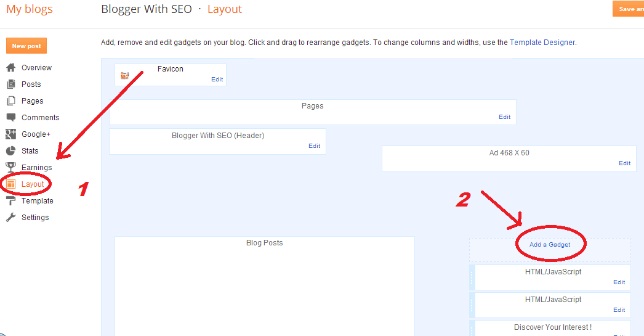Viewport: 644px width, 336px height.
Task: Click the Overview house icon
Action: pyautogui.click(x=11, y=67)
